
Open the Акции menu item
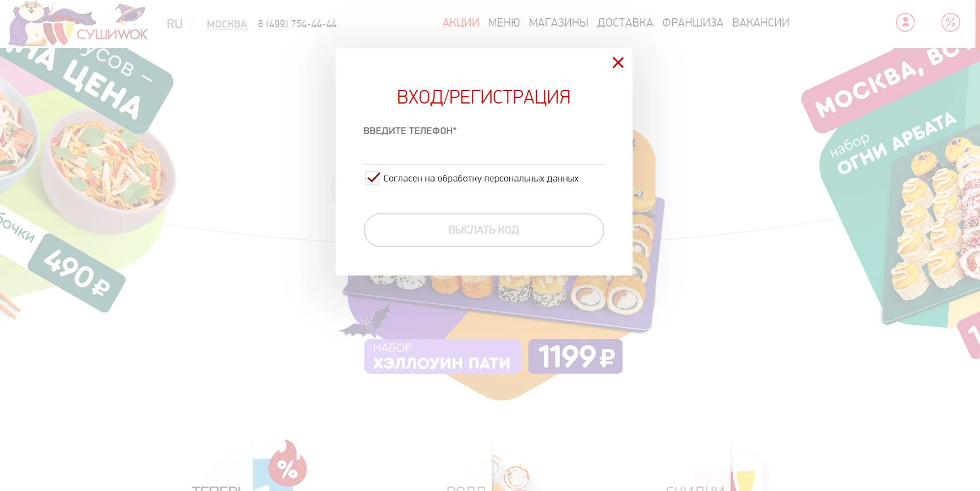(461, 23)
